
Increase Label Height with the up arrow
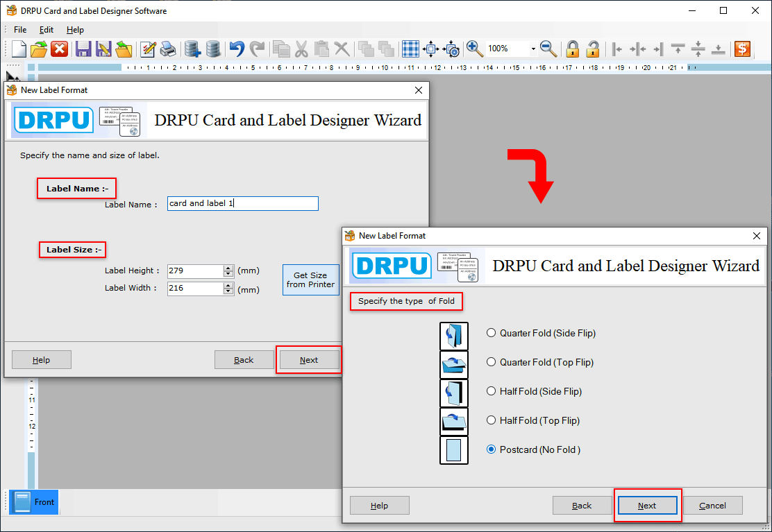[x=228, y=268]
